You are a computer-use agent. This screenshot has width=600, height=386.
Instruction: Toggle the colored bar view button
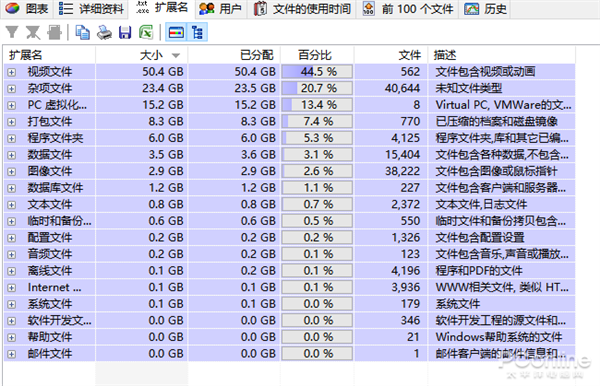tap(176, 33)
